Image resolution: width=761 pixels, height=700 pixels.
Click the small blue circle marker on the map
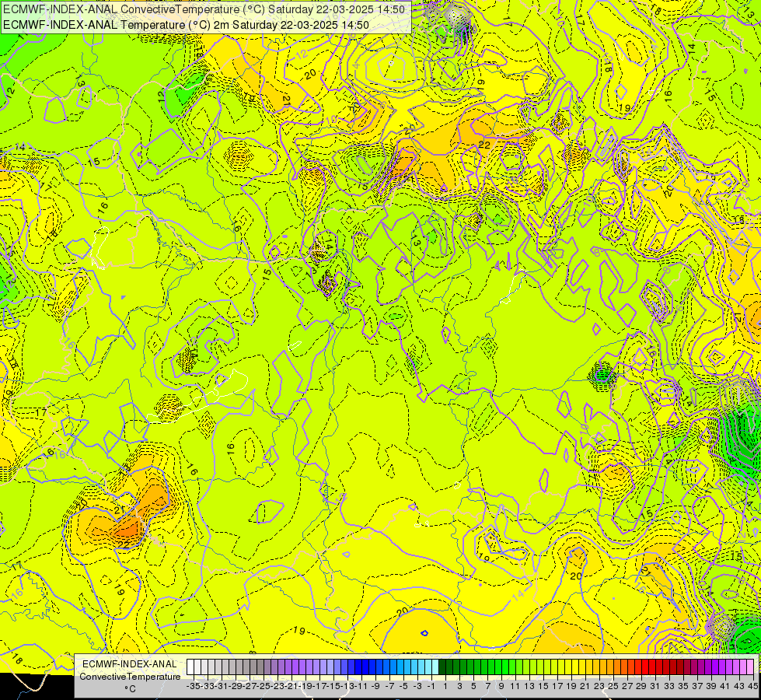(424, 633)
